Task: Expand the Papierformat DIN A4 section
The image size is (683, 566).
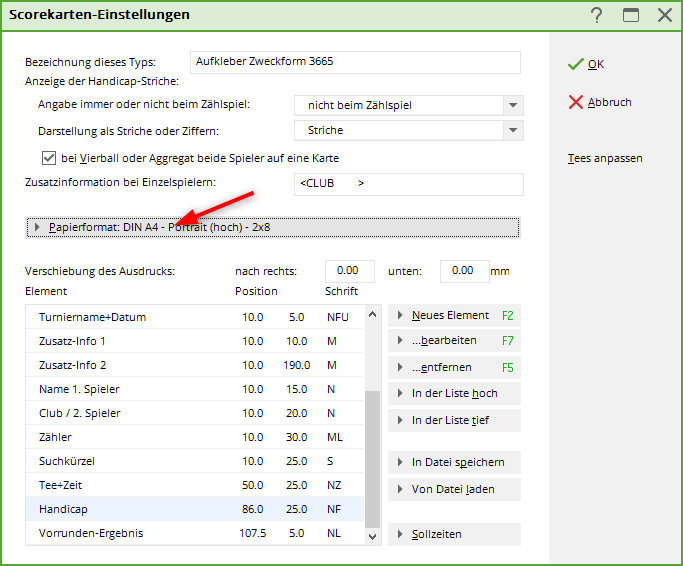Action: 272,227
